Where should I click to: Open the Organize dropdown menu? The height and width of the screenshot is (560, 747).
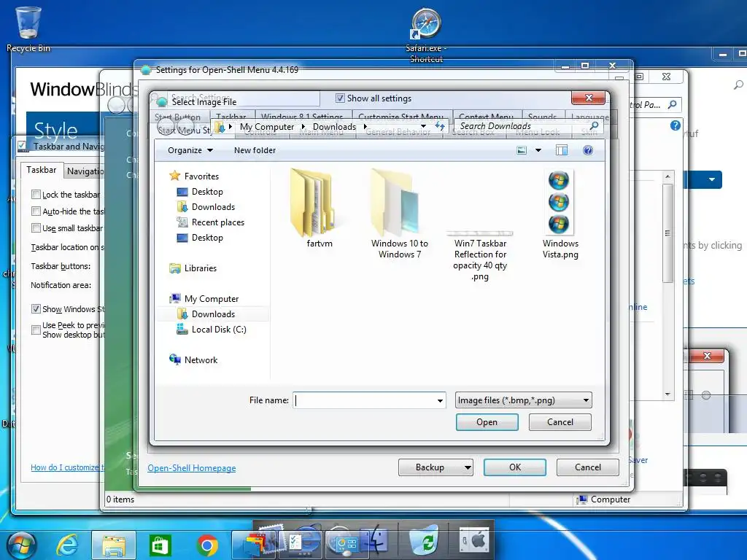pos(190,150)
